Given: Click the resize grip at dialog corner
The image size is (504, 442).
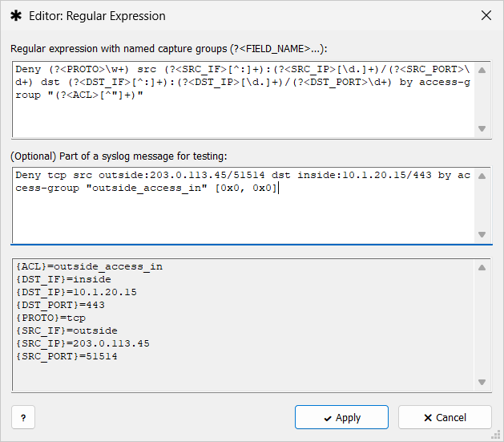Looking at the screenshot, I should pyautogui.click(x=496, y=435).
